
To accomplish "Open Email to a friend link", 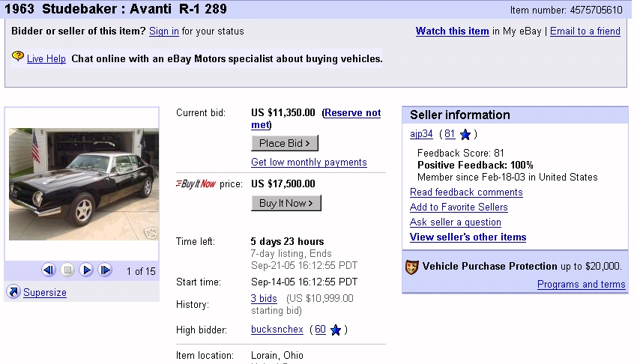I will 585,31.
